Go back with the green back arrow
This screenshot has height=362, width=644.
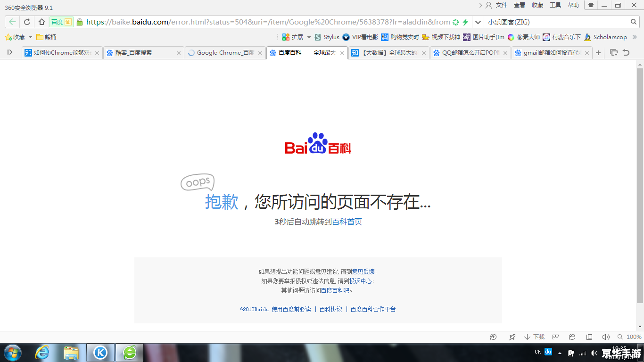(12, 22)
